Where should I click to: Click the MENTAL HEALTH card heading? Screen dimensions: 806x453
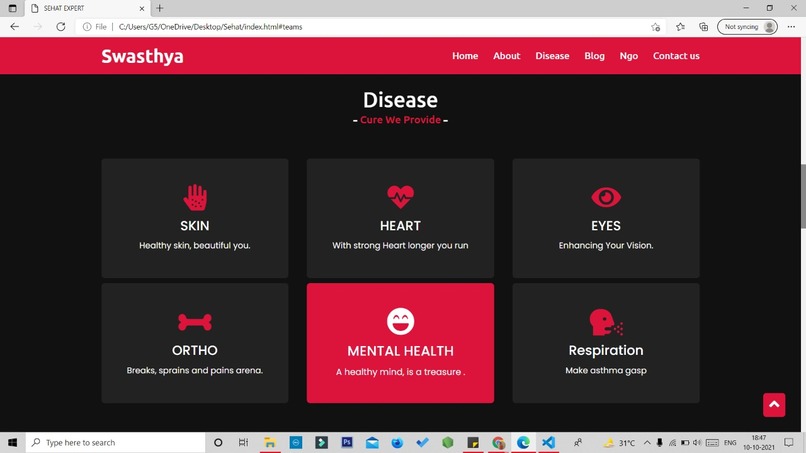click(400, 351)
